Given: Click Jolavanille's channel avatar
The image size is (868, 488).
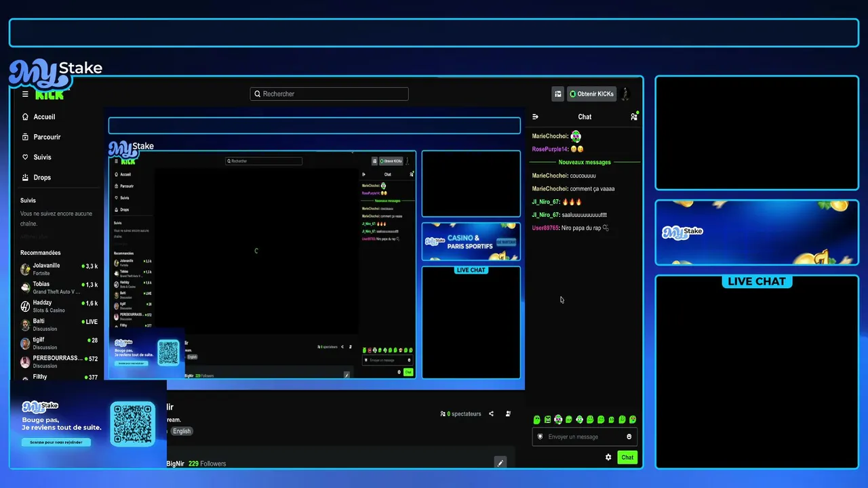Looking at the screenshot, I should (x=25, y=269).
